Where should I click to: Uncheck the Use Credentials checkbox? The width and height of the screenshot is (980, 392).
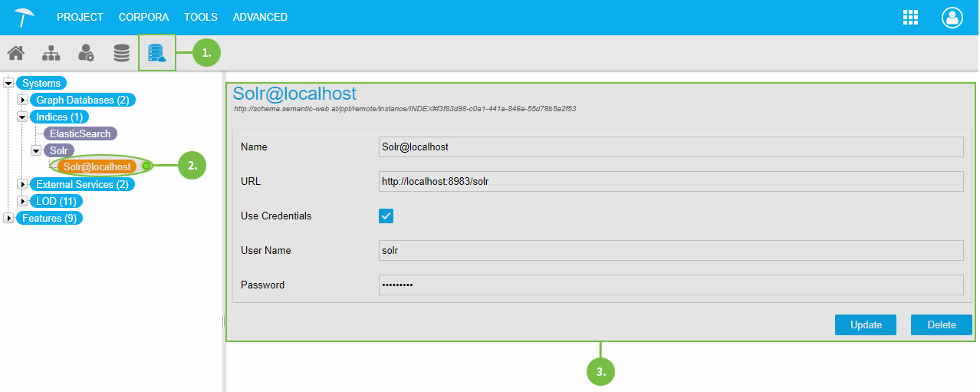click(x=386, y=216)
